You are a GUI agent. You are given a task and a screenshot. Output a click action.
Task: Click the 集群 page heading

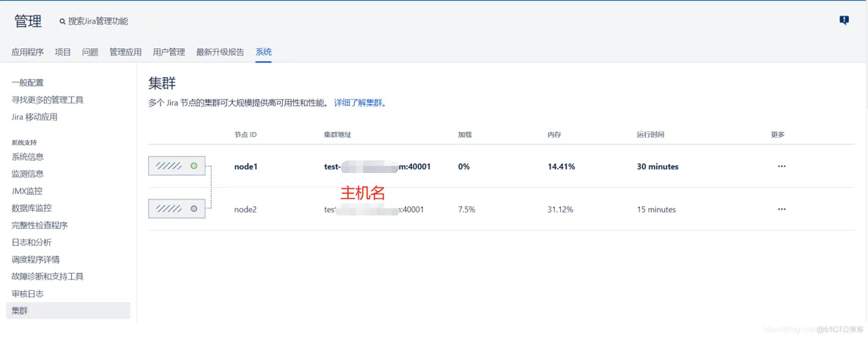[161, 83]
